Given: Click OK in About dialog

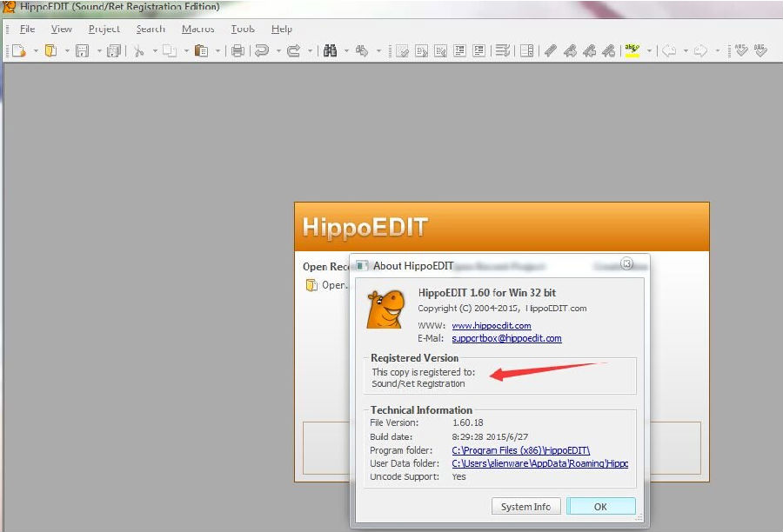Looking at the screenshot, I should pyautogui.click(x=600, y=507).
